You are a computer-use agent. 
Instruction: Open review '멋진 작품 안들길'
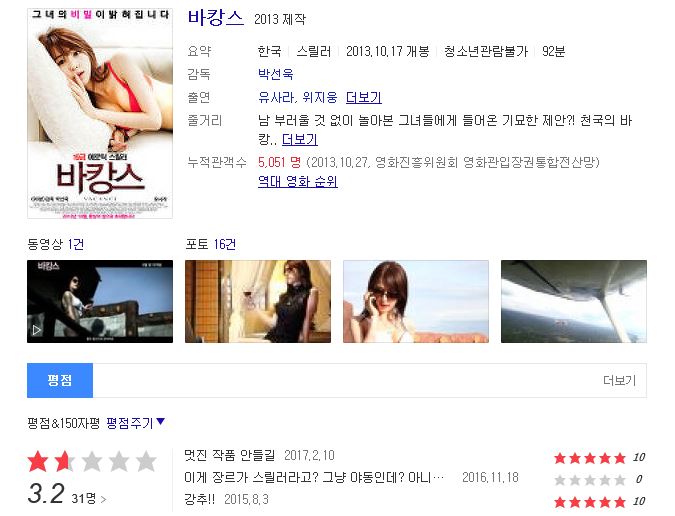point(229,455)
